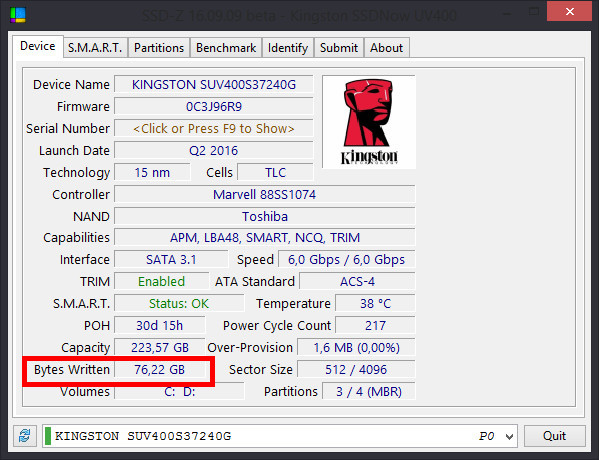Click the Temperature value 38 °C
This screenshot has width=599, height=460.
[375, 304]
